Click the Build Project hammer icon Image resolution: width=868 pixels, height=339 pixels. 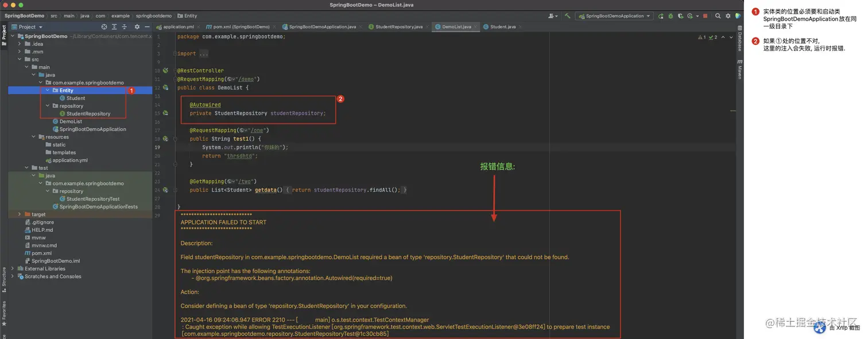567,16
